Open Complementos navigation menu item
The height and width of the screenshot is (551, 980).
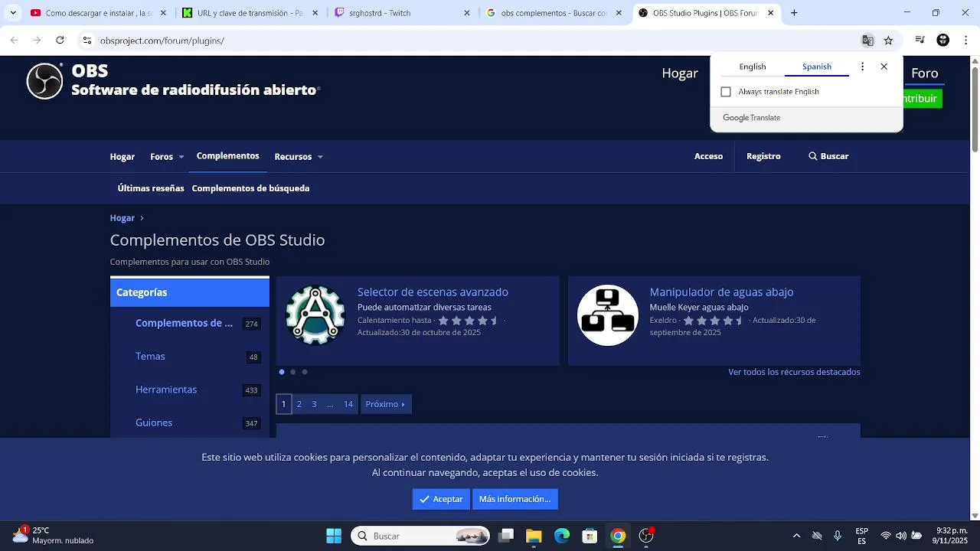tap(227, 156)
